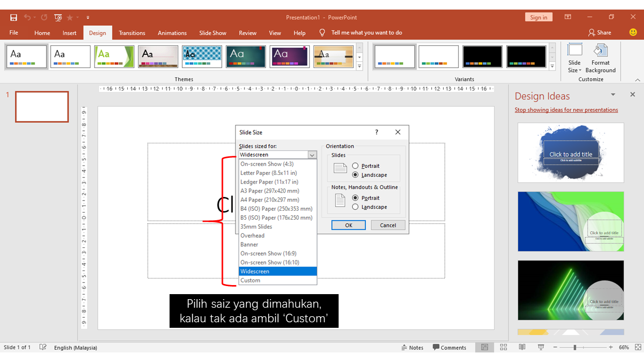Choose Letter Paper (8.5x11 in) option

pyautogui.click(x=278, y=173)
